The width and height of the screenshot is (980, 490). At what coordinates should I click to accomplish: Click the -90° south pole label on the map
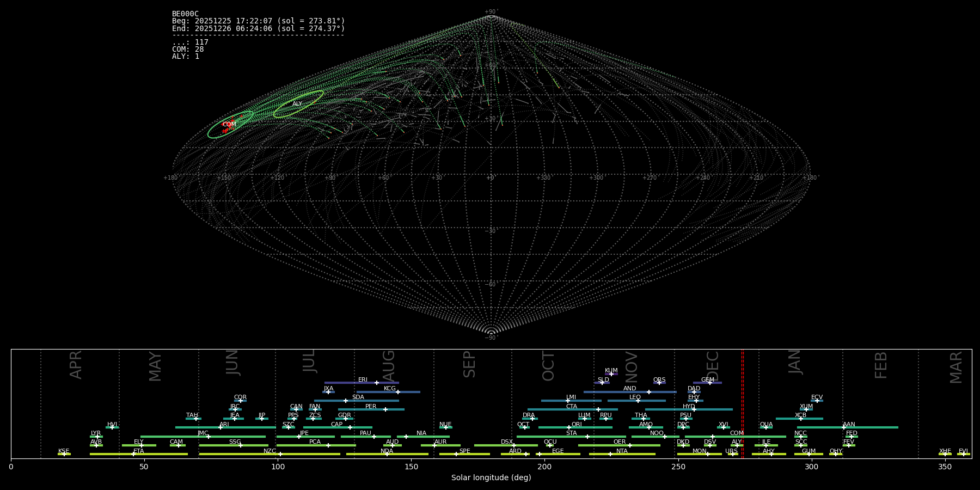pyautogui.click(x=491, y=338)
